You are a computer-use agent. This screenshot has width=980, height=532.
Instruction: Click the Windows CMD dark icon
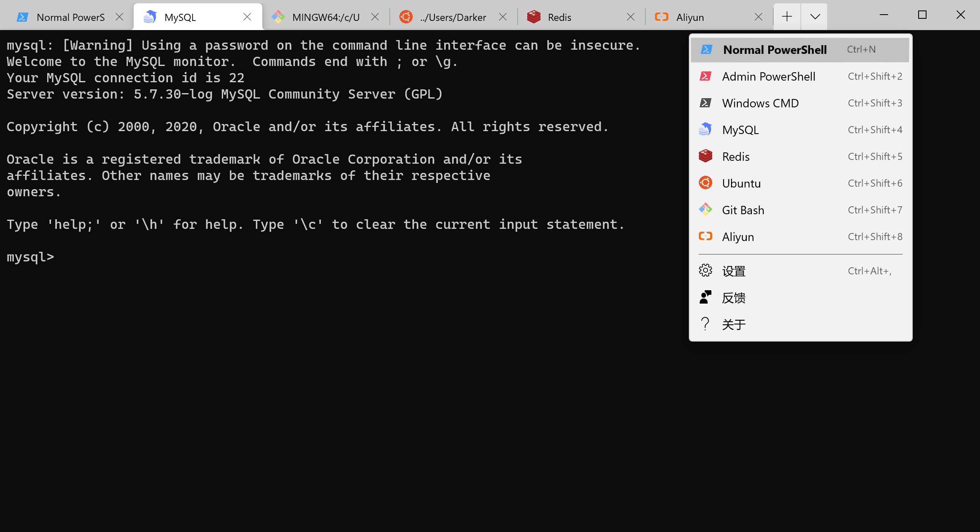click(x=706, y=103)
